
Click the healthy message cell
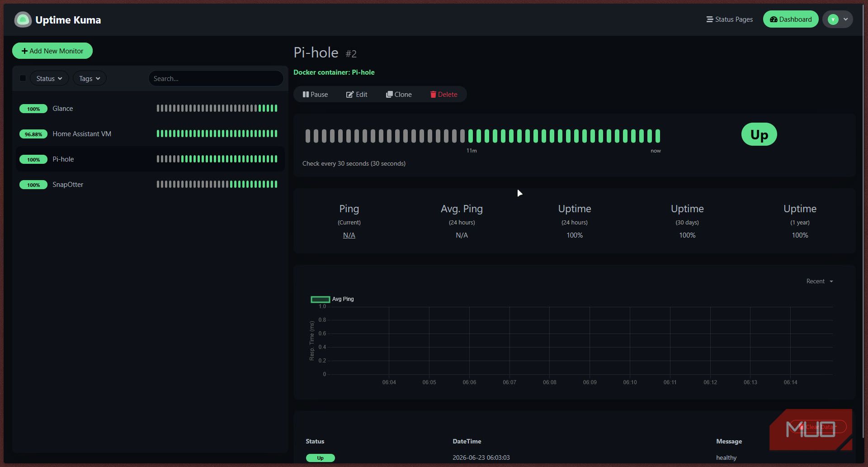pos(726,457)
